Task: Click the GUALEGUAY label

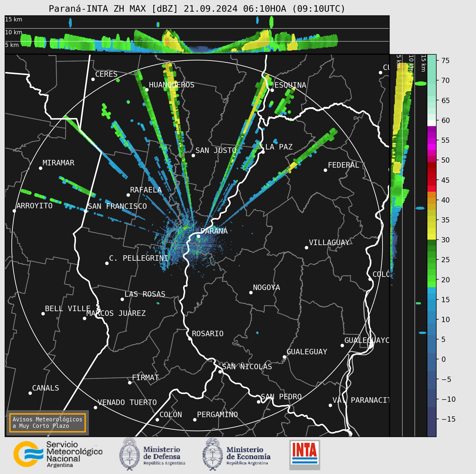Action: tap(307, 352)
